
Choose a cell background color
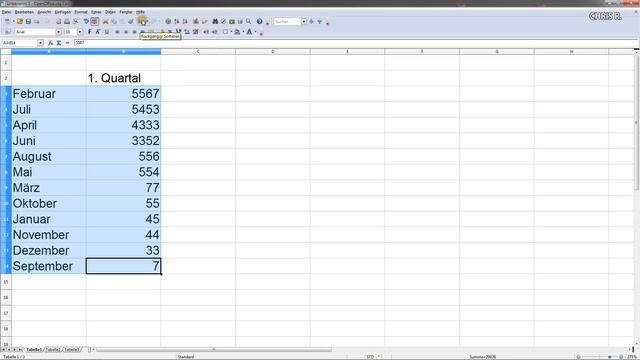click(x=237, y=32)
